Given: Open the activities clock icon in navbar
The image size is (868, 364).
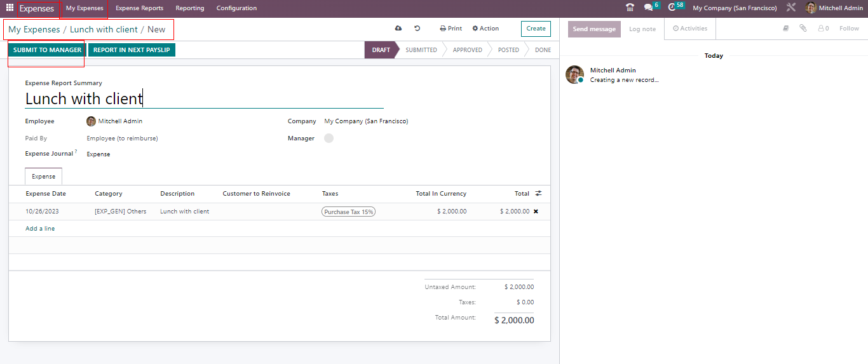Looking at the screenshot, I should pyautogui.click(x=673, y=8).
